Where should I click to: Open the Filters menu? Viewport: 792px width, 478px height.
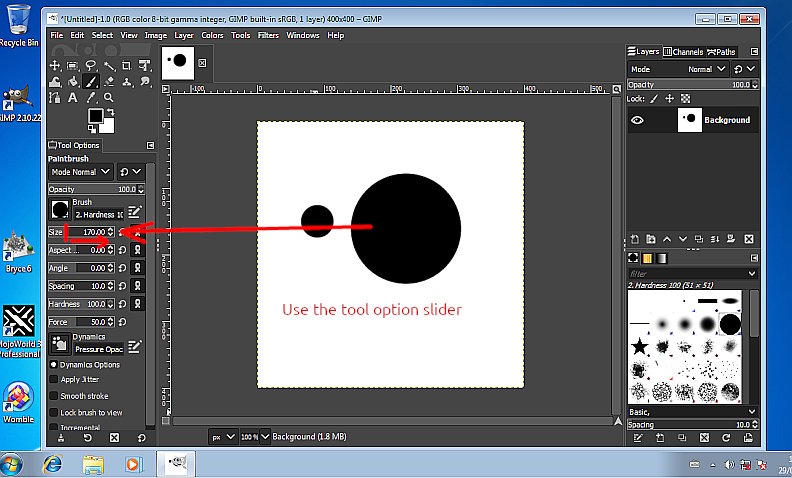click(268, 35)
